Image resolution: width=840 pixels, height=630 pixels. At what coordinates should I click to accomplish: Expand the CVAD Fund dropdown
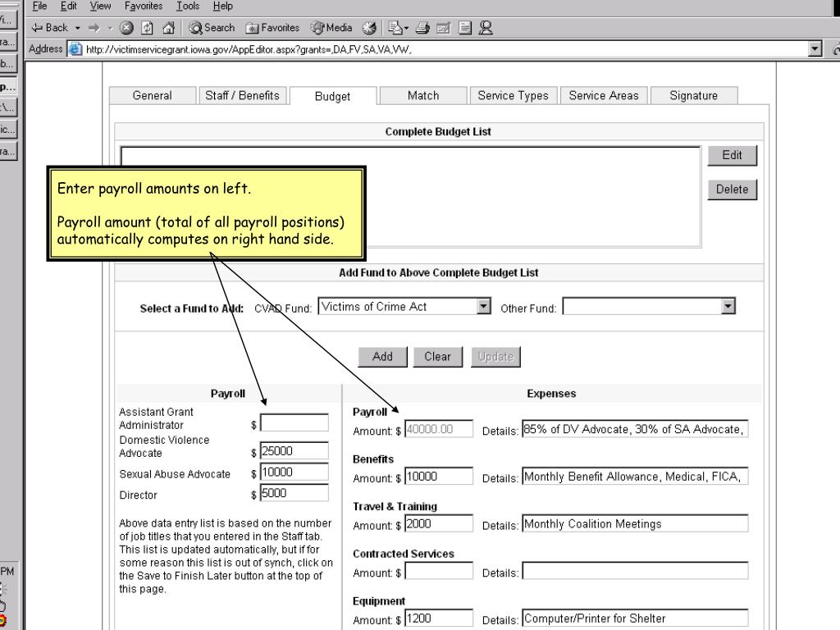tap(483, 306)
